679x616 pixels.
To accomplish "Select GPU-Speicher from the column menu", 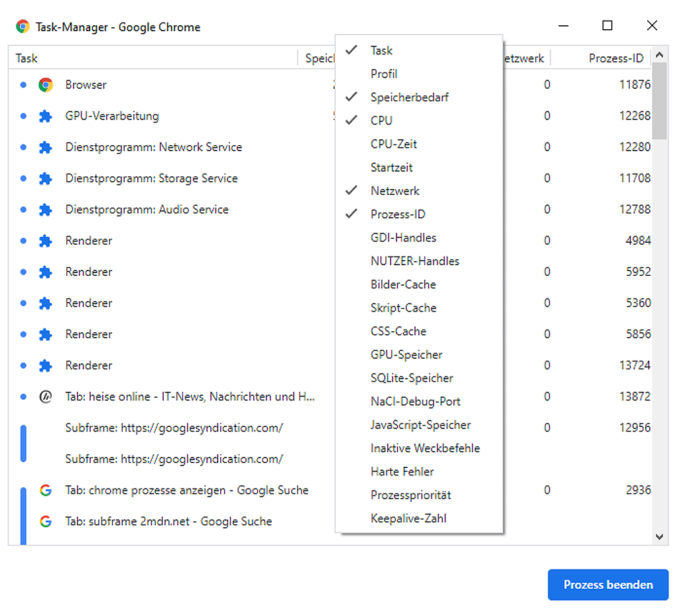I will [x=406, y=355].
